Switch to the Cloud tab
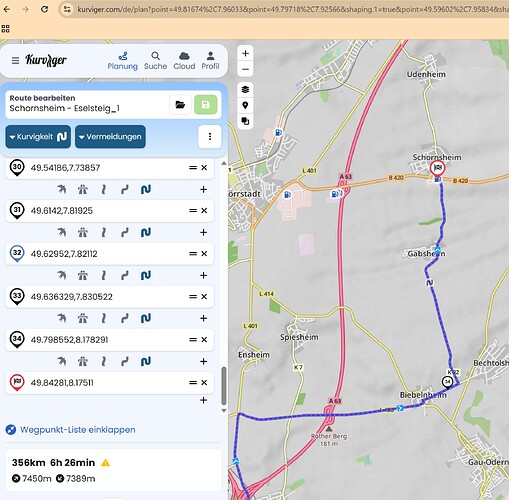The width and height of the screenshot is (509, 500). point(184,61)
